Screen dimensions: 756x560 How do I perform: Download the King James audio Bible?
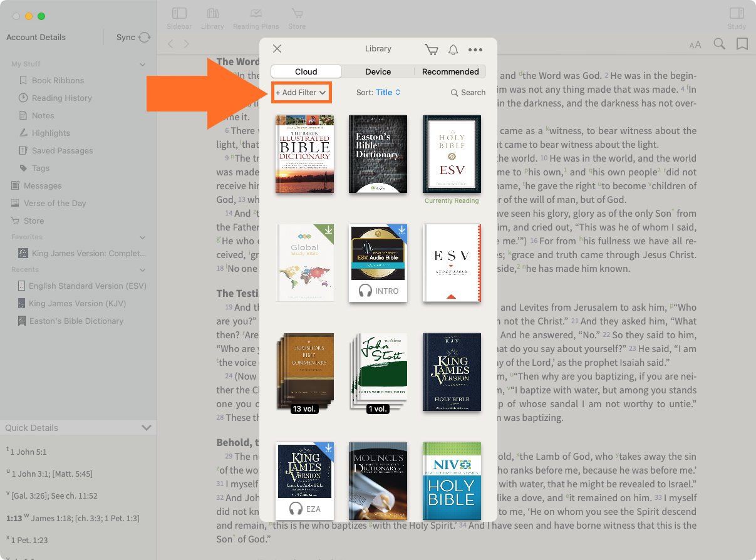coord(328,449)
